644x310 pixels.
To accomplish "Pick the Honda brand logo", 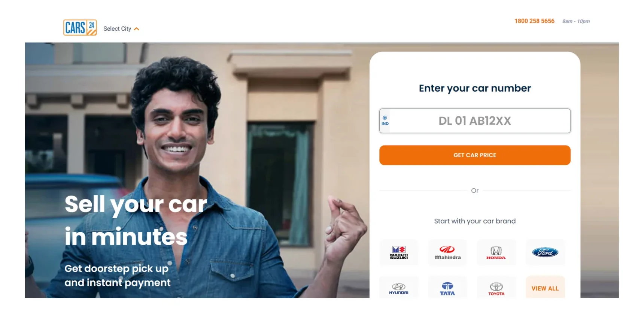I will 496,252.
